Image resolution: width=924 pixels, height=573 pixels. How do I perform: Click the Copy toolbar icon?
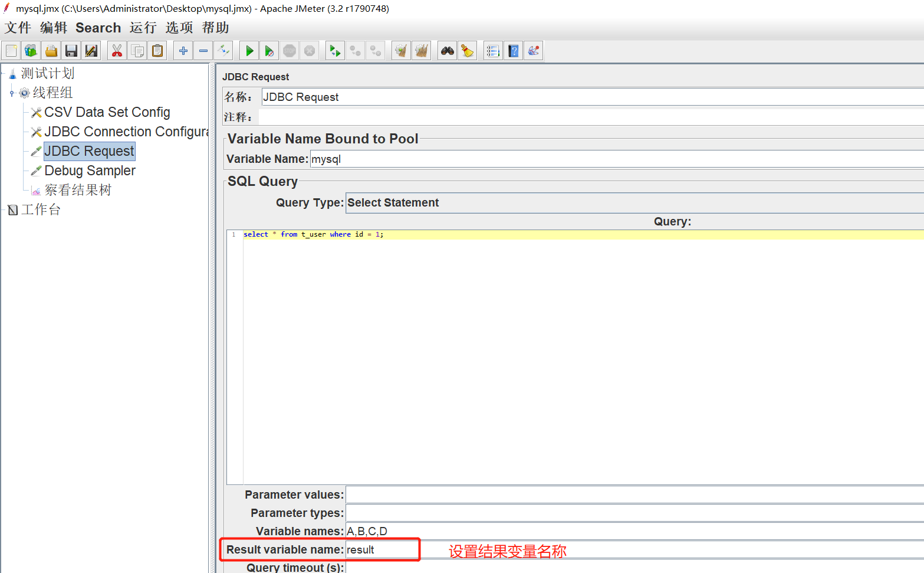137,51
